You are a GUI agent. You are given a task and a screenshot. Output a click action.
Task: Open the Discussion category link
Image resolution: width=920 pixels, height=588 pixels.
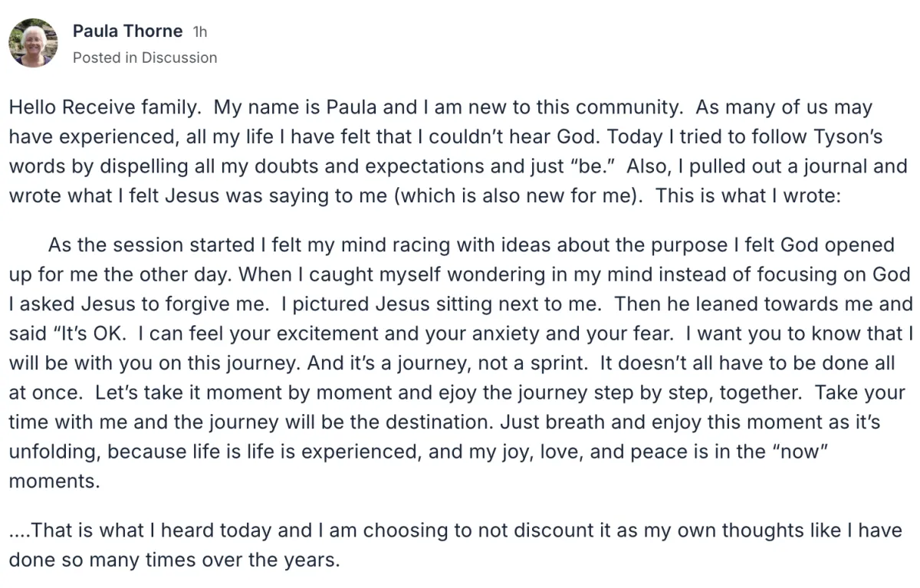point(179,57)
